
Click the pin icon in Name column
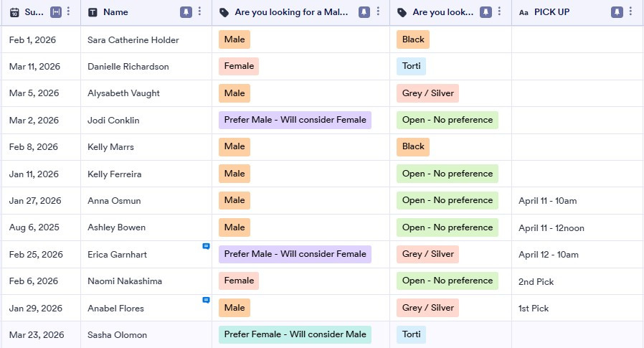pos(186,12)
